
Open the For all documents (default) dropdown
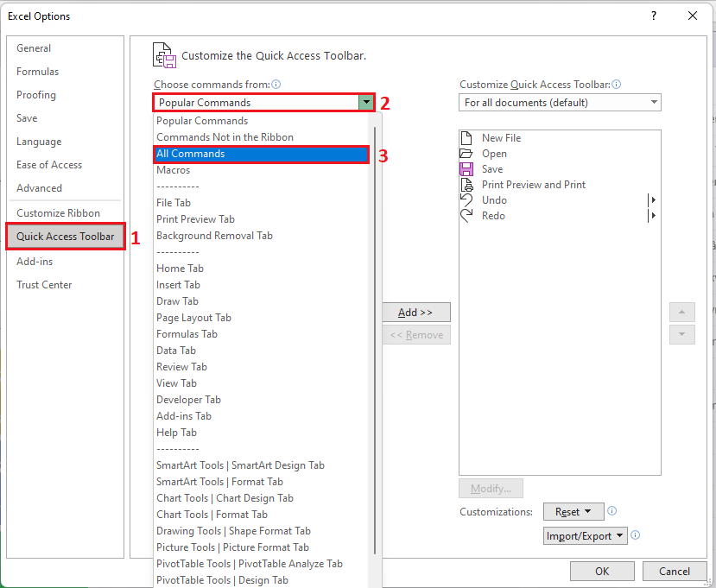pyautogui.click(x=560, y=103)
